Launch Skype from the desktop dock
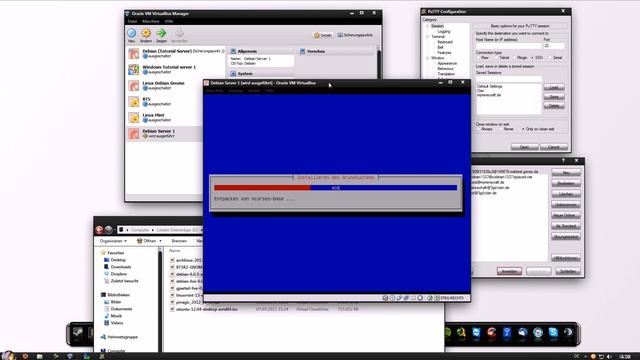The width and height of the screenshot is (640, 360). [x=553, y=333]
